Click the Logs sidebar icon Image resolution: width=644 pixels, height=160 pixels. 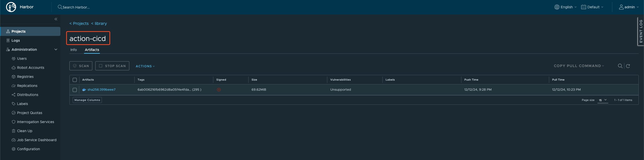[8, 40]
